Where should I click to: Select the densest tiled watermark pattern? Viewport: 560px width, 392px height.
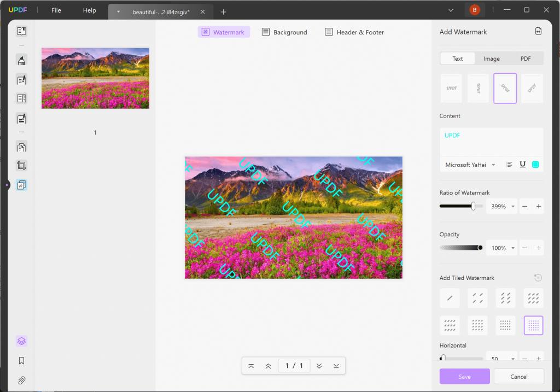533,325
